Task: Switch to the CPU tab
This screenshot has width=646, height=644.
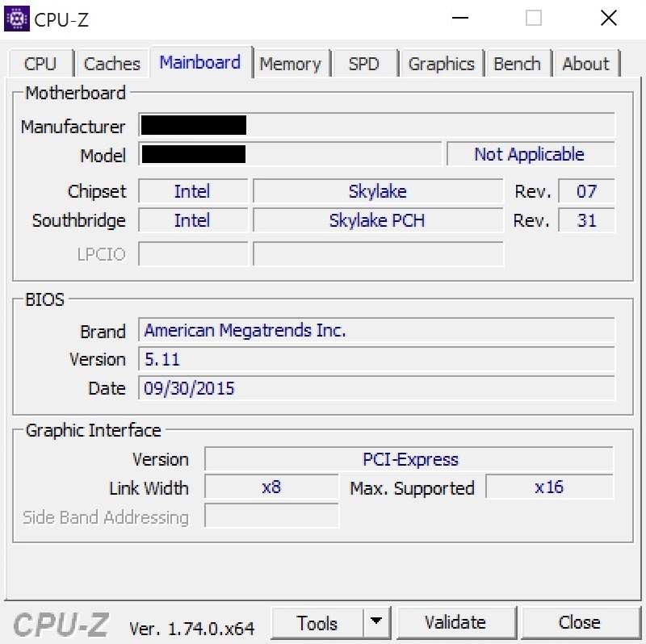Action: coord(40,64)
